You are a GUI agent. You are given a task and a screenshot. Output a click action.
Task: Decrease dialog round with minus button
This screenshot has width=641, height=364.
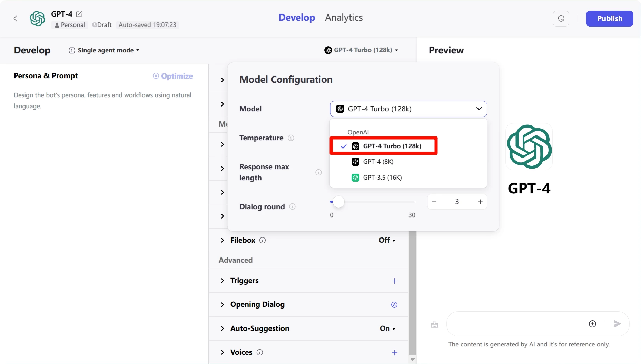pyautogui.click(x=434, y=202)
